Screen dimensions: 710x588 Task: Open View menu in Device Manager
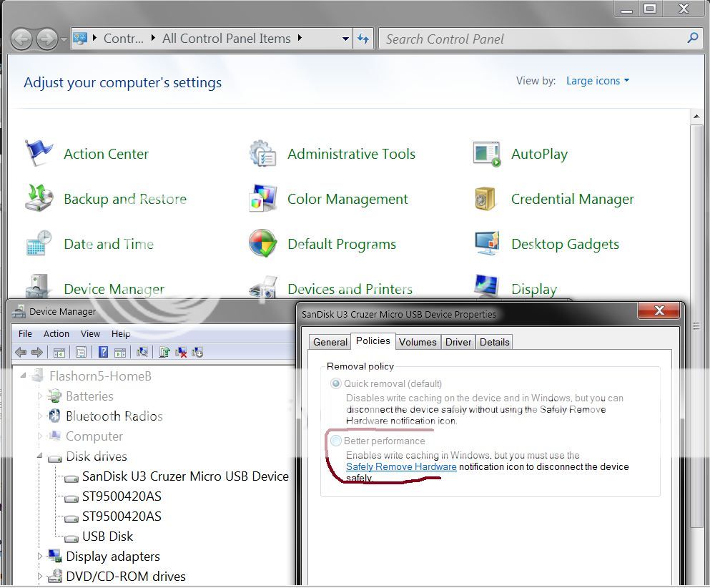click(x=91, y=334)
